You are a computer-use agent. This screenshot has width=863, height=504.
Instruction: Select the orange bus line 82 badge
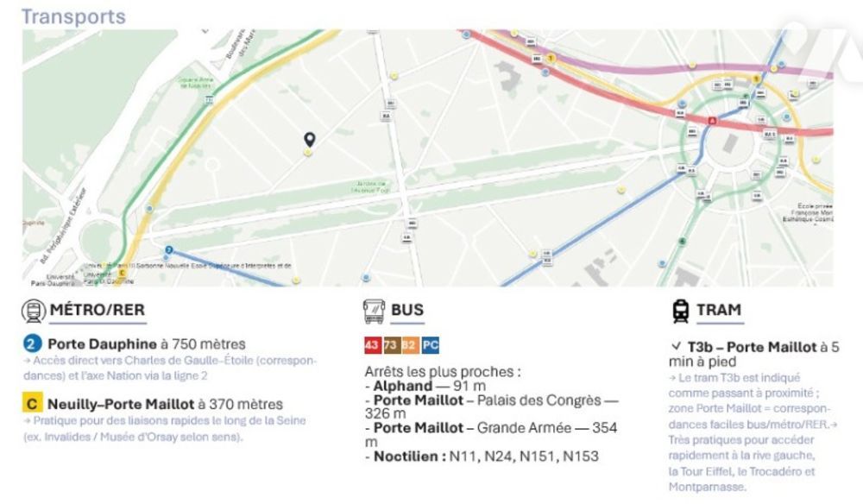pos(409,346)
